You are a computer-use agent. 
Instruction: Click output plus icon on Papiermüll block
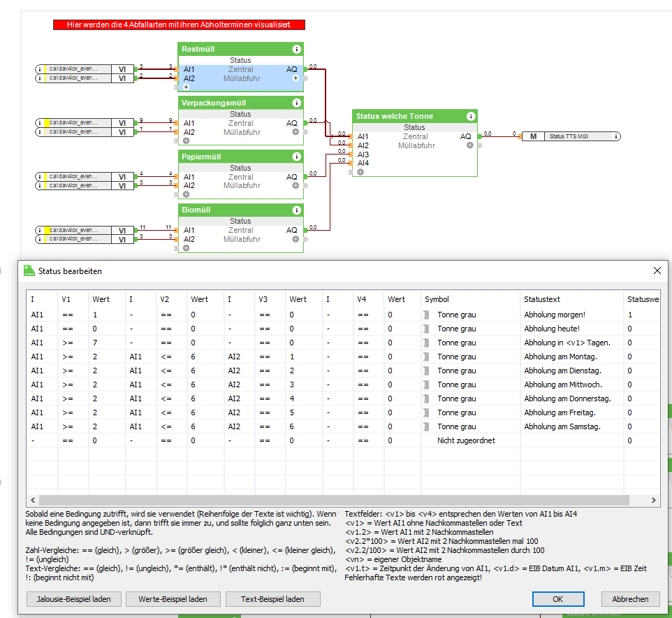(295, 185)
